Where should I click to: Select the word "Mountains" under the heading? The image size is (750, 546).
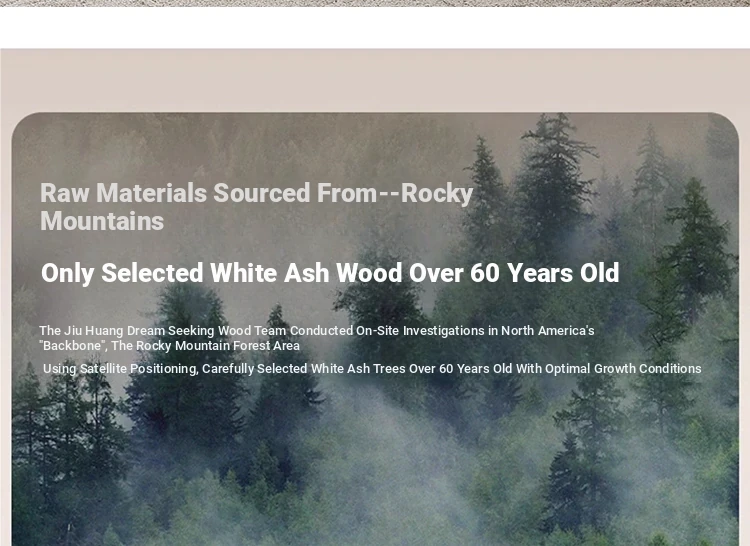click(x=102, y=221)
